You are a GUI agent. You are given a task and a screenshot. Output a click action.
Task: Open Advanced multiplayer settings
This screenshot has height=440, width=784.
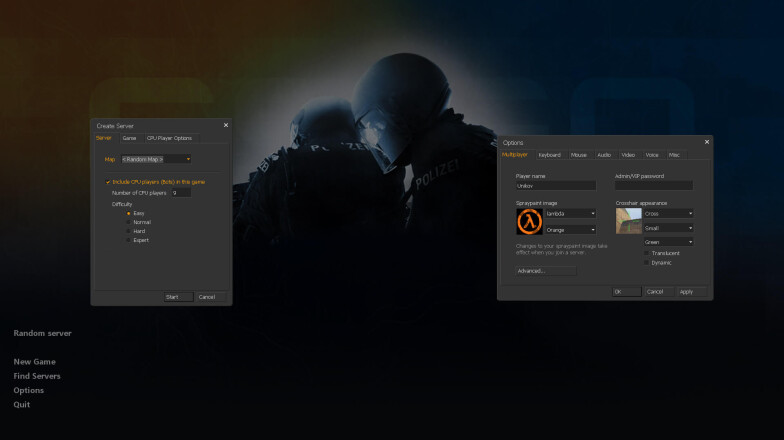point(546,271)
